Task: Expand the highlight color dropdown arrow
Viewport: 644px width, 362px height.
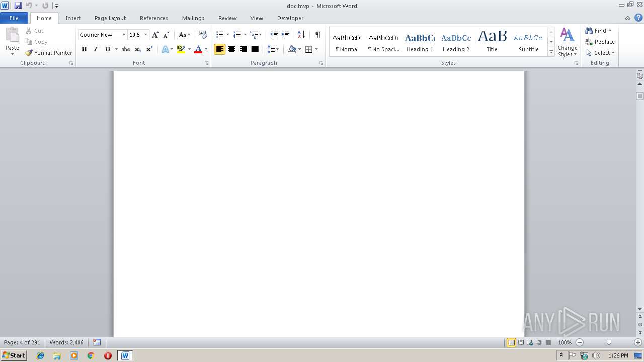Action: [x=189, y=49]
